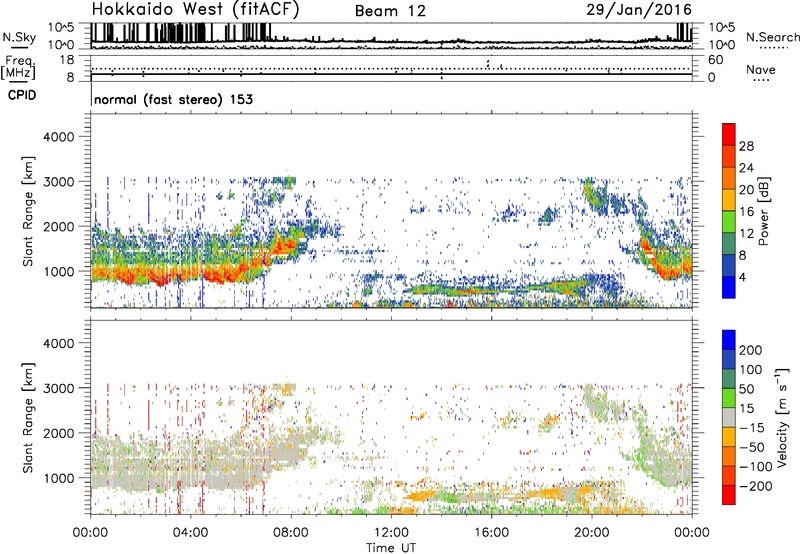
Task: Click the 'N.Sky' axis label
Action: tap(19, 38)
